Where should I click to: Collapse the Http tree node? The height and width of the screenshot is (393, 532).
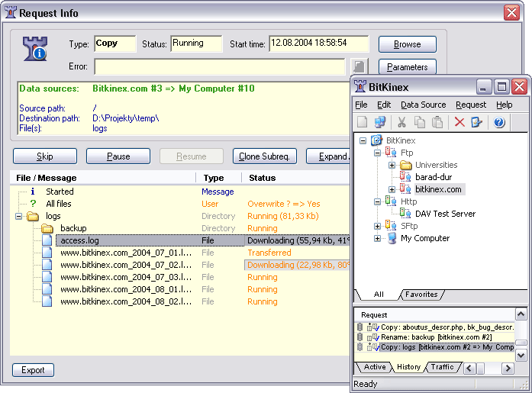tap(377, 201)
